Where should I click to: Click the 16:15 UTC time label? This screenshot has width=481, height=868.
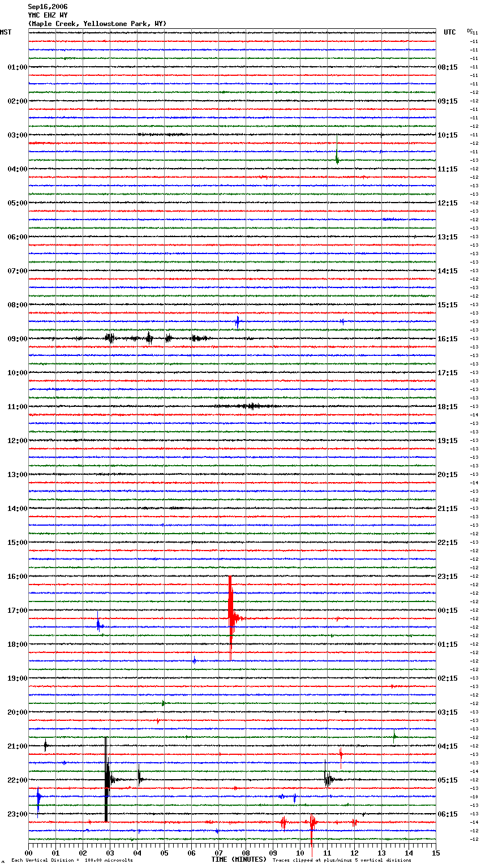click(448, 339)
